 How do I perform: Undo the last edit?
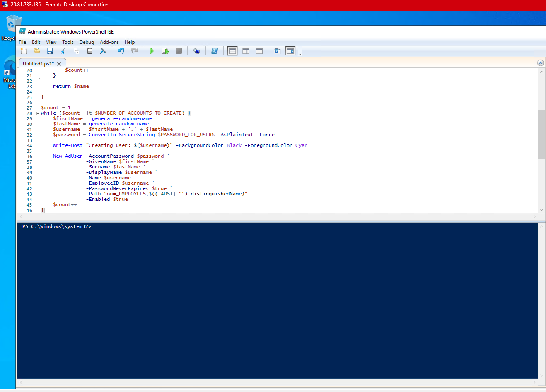pyautogui.click(x=121, y=51)
